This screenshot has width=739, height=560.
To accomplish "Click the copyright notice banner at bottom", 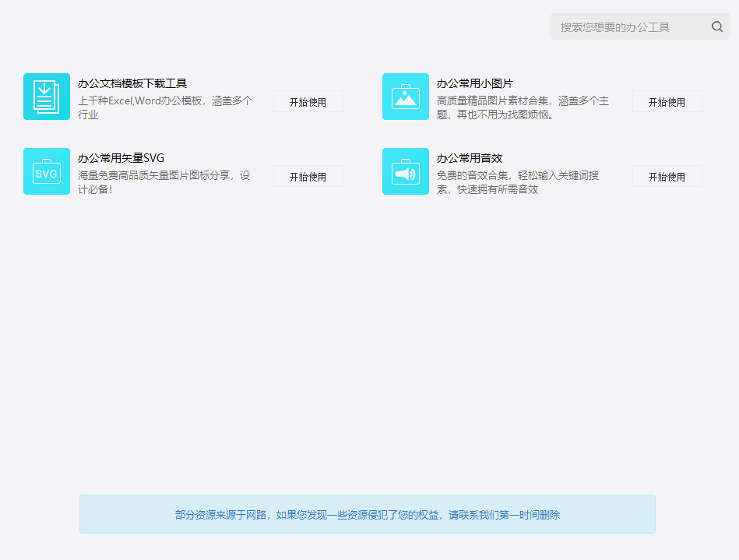I will click(366, 514).
